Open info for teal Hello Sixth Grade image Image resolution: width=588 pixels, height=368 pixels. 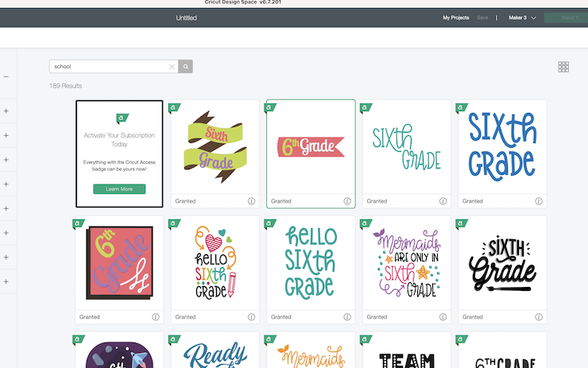pos(347,317)
